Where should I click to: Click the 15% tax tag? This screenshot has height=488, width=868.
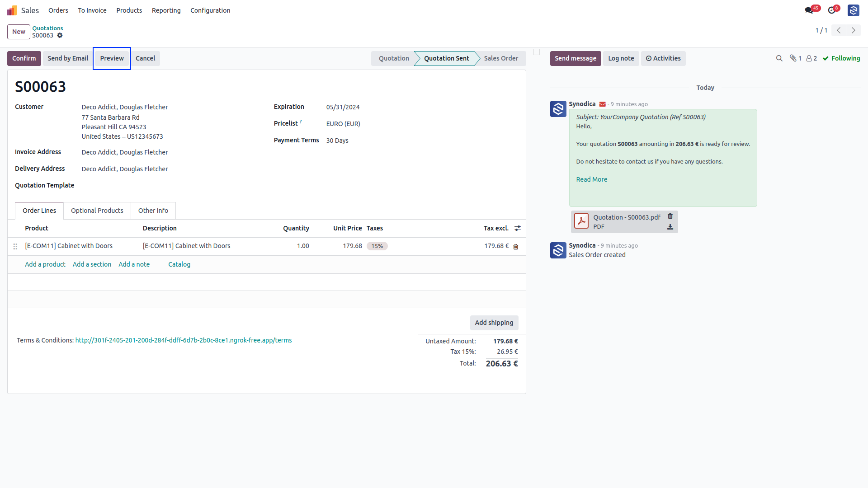click(x=377, y=246)
